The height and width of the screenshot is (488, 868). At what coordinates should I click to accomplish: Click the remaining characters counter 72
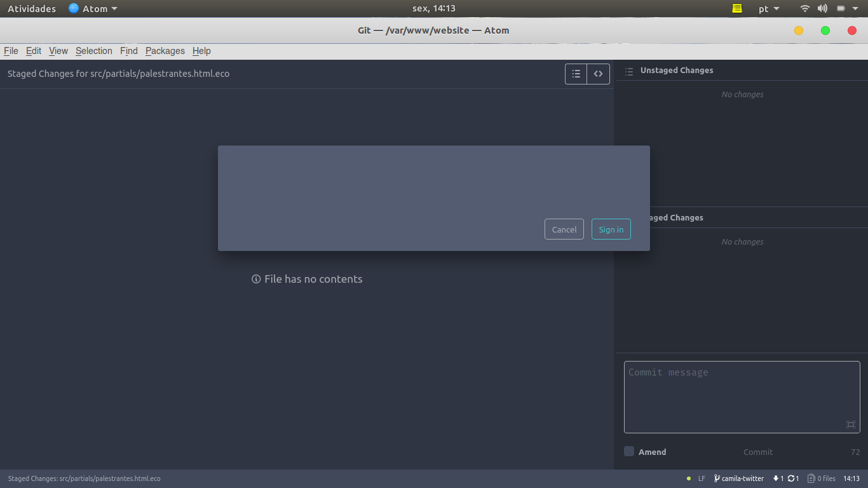pyautogui.click(x=855, y=452)
